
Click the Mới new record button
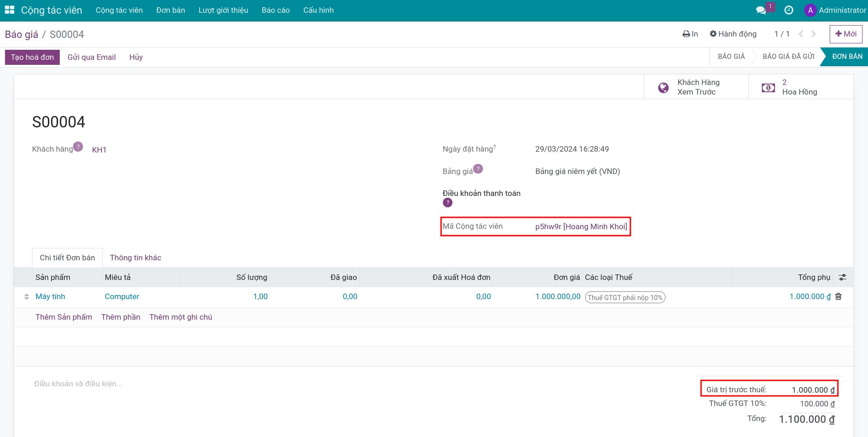[846, 34]
